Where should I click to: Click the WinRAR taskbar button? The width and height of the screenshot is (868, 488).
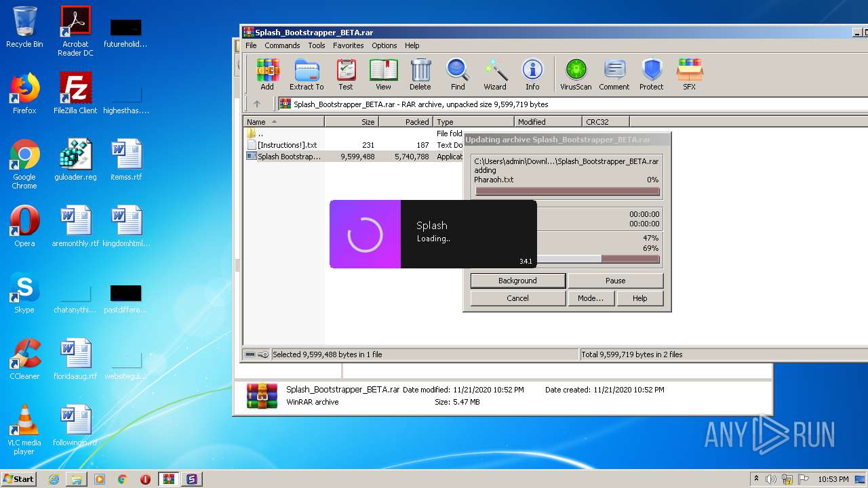[x=168, y=479]
